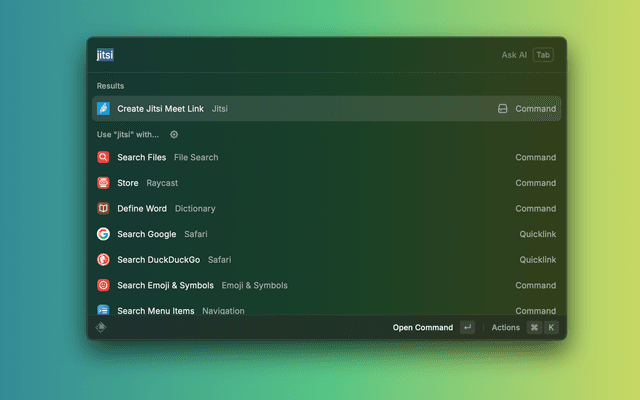640x400 pixels.
Task: Click the Google logo icon
Action: coord(103,234)
